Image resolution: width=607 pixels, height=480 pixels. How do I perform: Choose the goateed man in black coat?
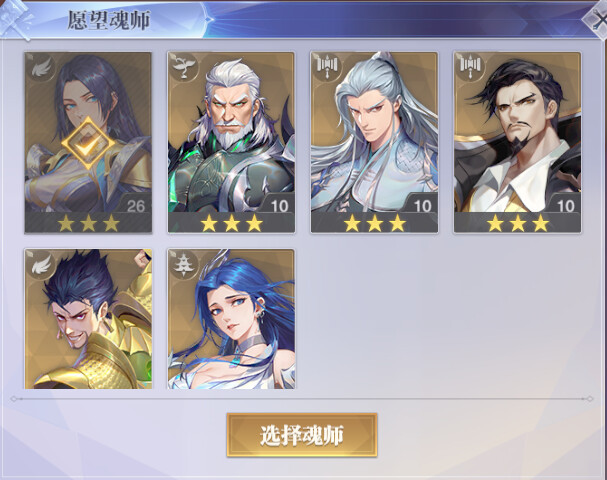[517, 142]
